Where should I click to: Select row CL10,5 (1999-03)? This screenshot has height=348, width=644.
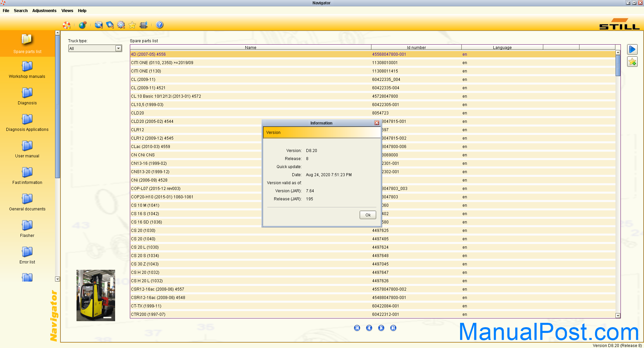(373, 105)
